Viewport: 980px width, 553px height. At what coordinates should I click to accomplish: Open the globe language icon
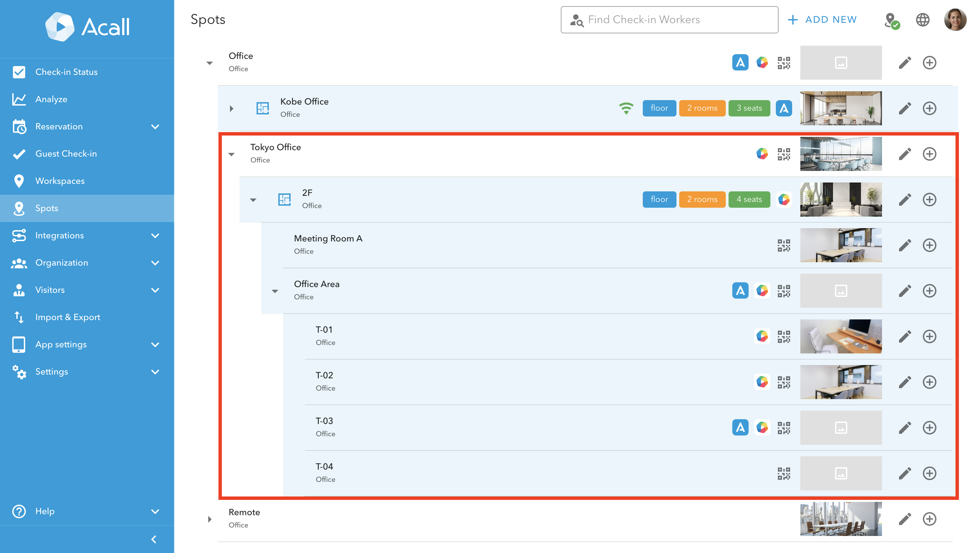[922, 19]
